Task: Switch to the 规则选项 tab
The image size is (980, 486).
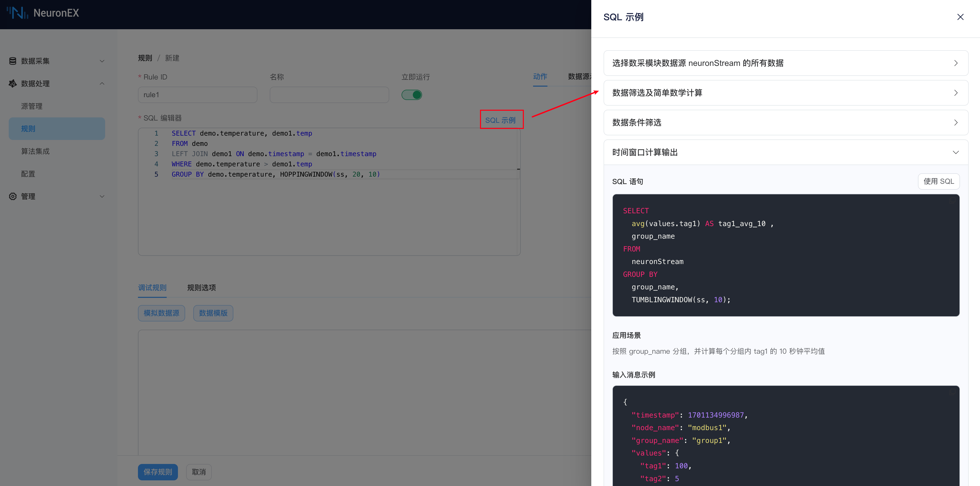Action: 201,288
